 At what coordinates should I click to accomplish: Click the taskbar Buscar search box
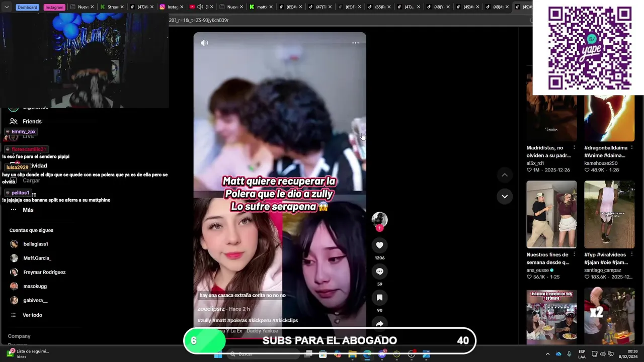(264, 354)
